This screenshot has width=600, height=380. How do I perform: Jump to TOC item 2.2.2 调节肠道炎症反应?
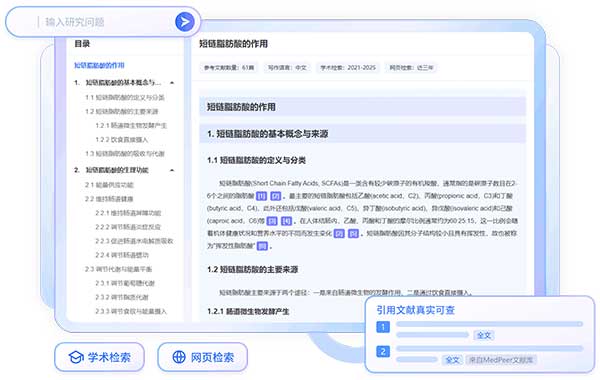(x=128, y=227)
